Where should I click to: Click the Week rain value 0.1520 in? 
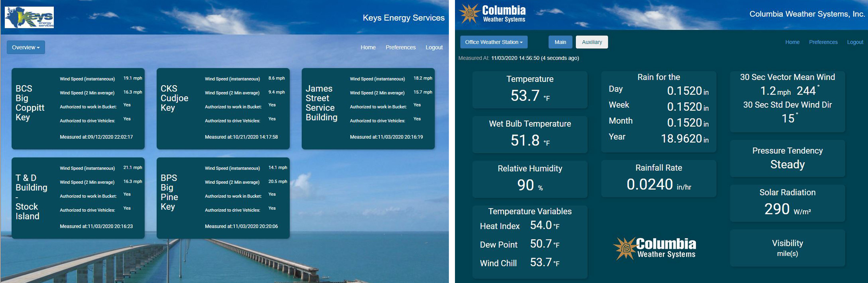(688, 107)
